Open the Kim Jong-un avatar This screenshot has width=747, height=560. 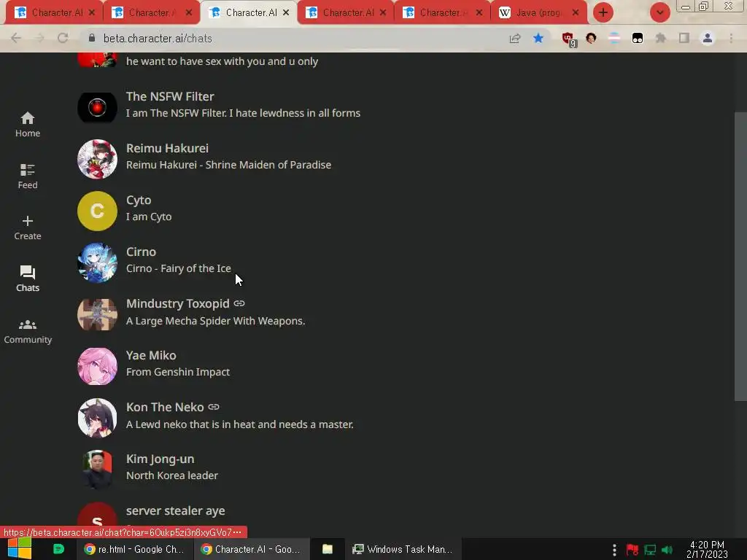click(97, 470)
